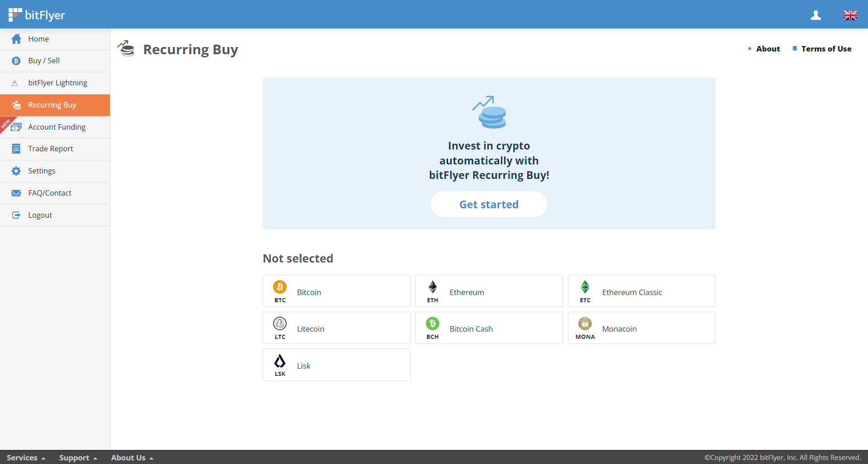Select Recurring Buy in the sidebar
The height and width of the screenshot is (464, 868).
pos(55,105)
